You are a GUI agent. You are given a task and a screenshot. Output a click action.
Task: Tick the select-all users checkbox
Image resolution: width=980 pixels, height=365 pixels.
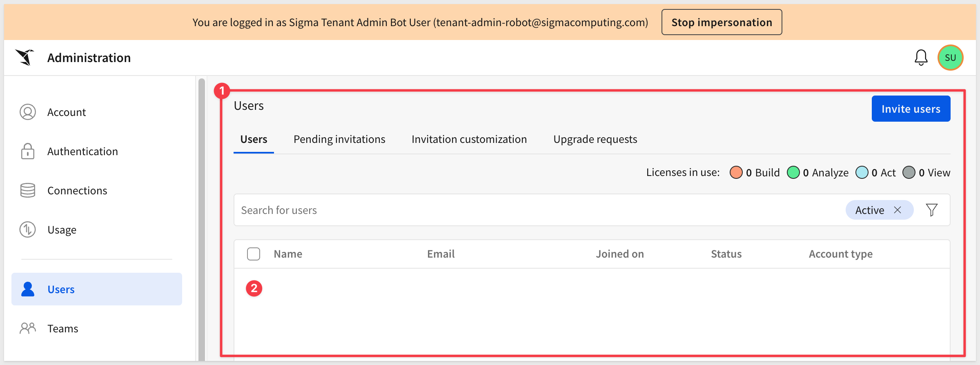point(254,254)
